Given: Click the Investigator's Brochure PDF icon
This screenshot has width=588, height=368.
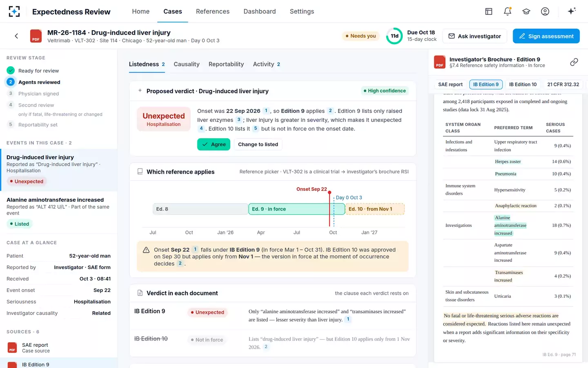Looking at the screenshot, I should coord(440,62).
